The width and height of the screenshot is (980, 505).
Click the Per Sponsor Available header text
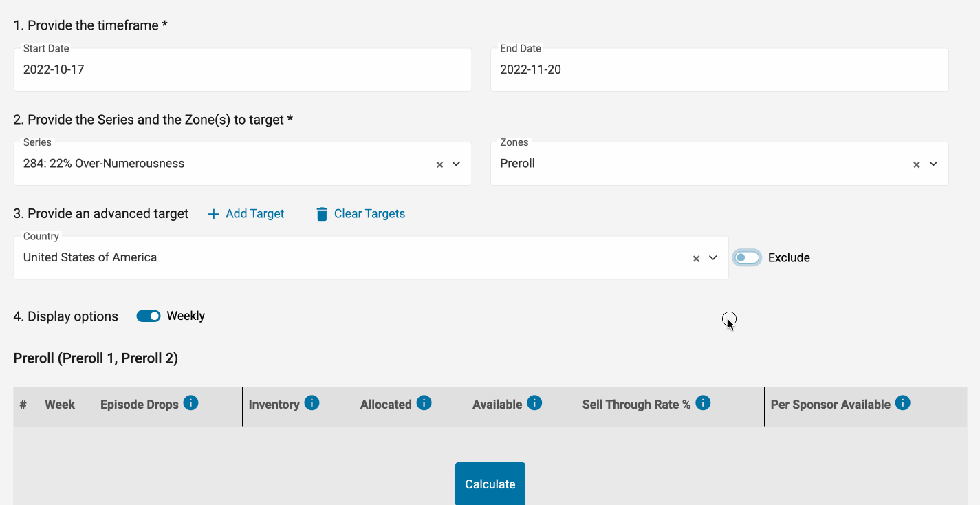(x=831, y=405)
